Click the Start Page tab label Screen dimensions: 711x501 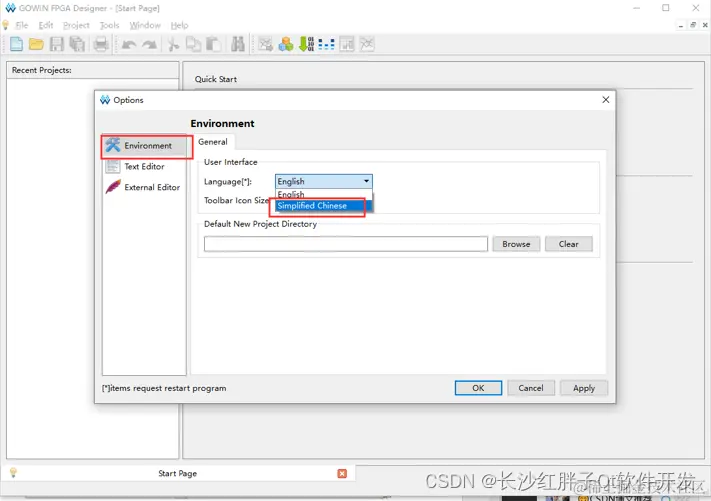(x=177, y=473)
